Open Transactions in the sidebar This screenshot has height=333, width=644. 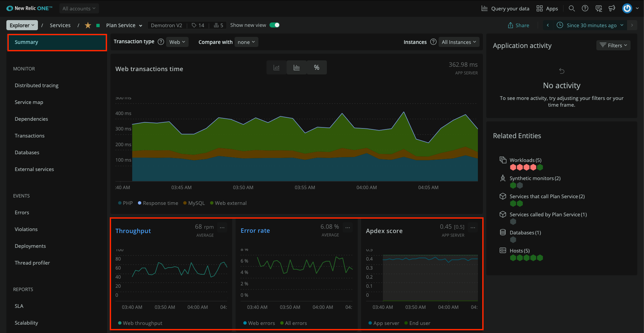[30, 135]
